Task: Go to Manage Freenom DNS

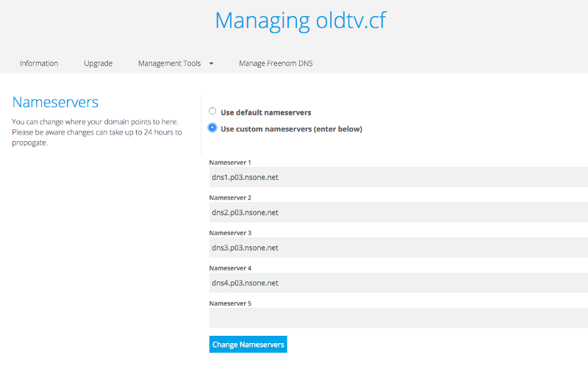Action: [x=276, y=63]
